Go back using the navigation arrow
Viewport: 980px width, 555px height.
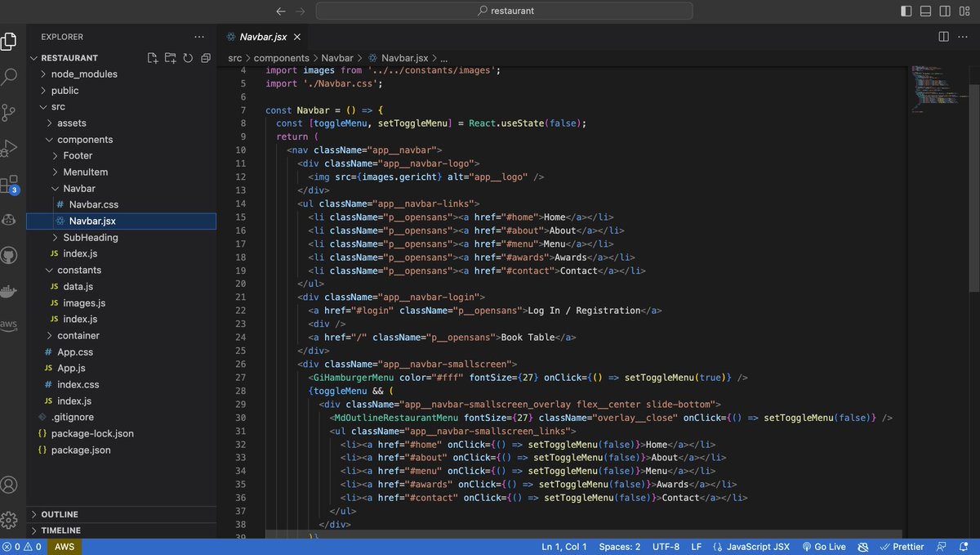pos(281,11)
